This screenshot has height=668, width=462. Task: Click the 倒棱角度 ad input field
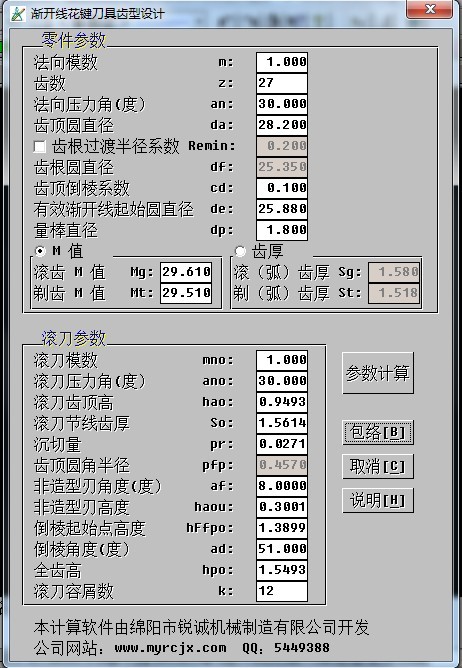point(282,549)
